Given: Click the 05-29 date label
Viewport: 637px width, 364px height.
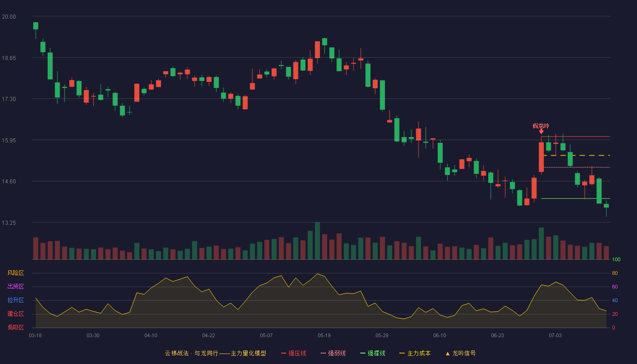Looking at the screenshot, I should [382, 335].
